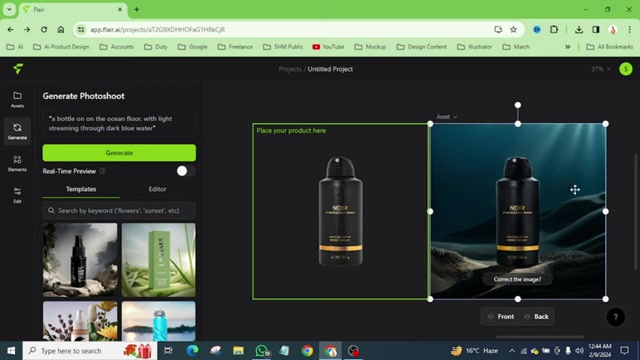Image resolution: width=640 pixels, height=360 pixels.
Task: Select the blue water bottle template thumbnail
Action: pyautogui.click(x=159, y=321)
